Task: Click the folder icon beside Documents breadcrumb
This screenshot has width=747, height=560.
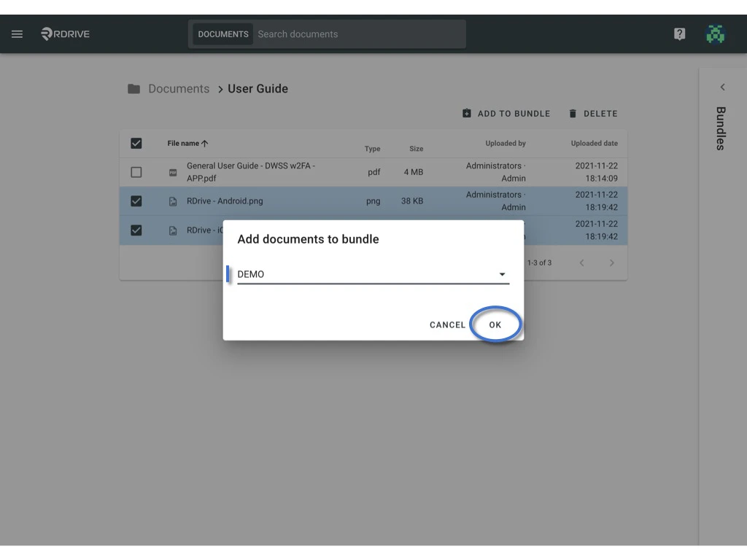Action: pos(134,88)
